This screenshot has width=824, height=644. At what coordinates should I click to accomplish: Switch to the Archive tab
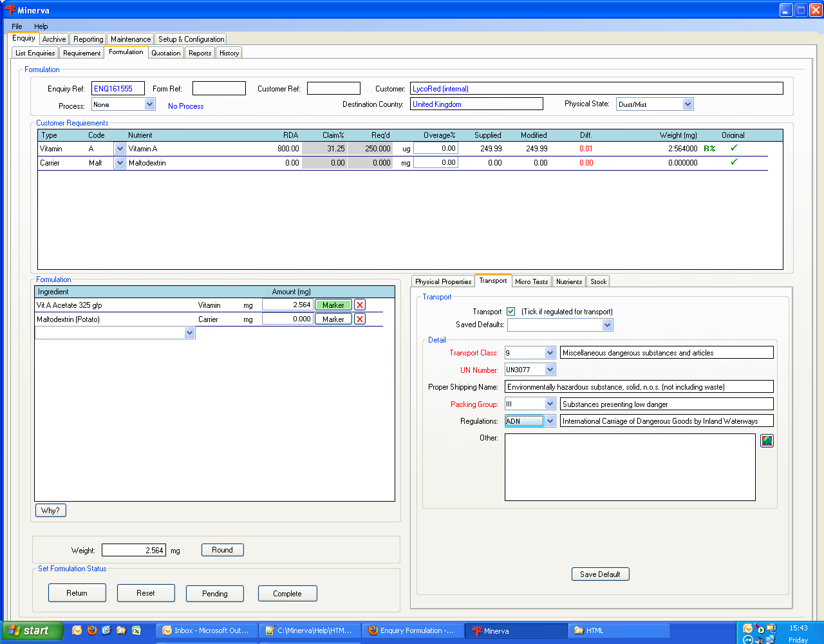[x=54, y=39]
